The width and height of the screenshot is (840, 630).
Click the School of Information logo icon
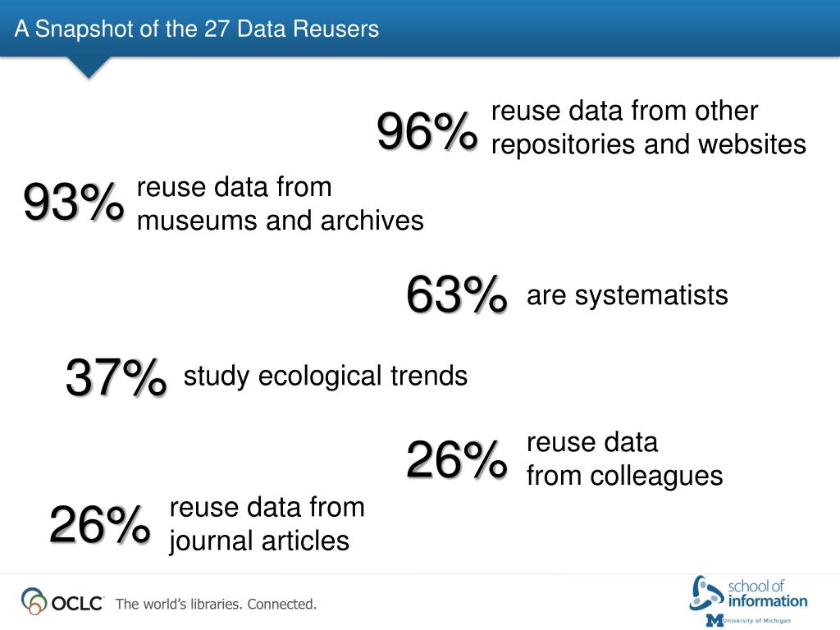705,593
